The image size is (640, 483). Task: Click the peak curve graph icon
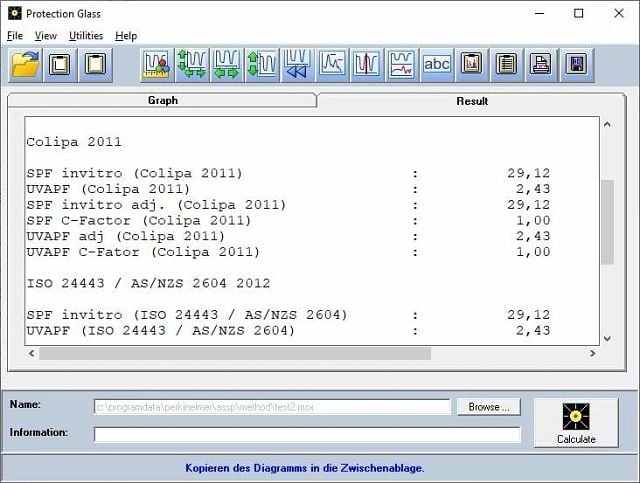[x=332, y=65]
